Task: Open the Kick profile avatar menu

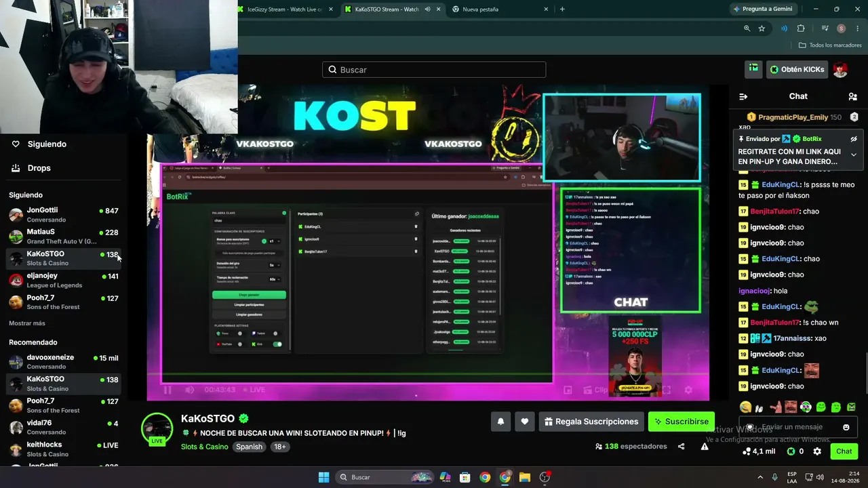Action: tap(840, 69)
